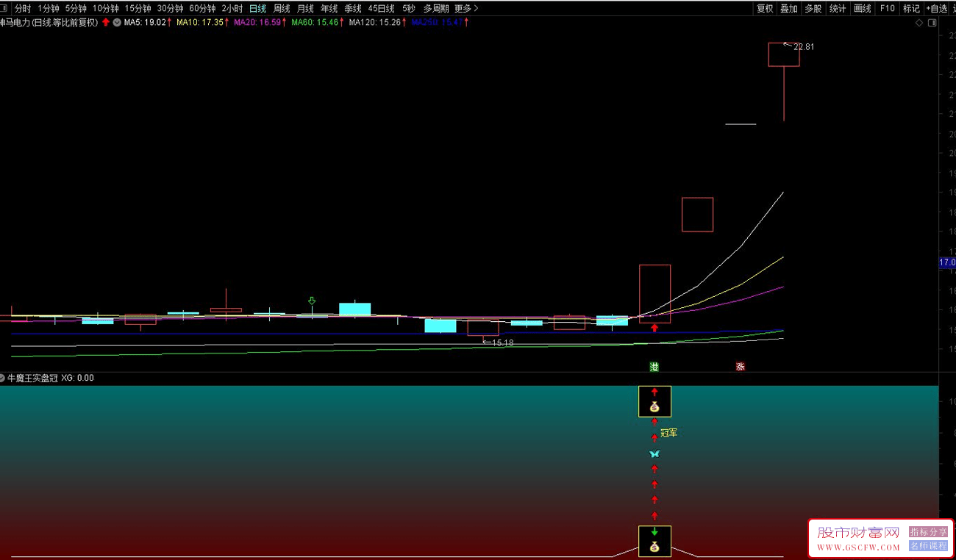This screenshot has height=560, width=956.
Task: Click the 22.81 high price label
Action: 803,47
